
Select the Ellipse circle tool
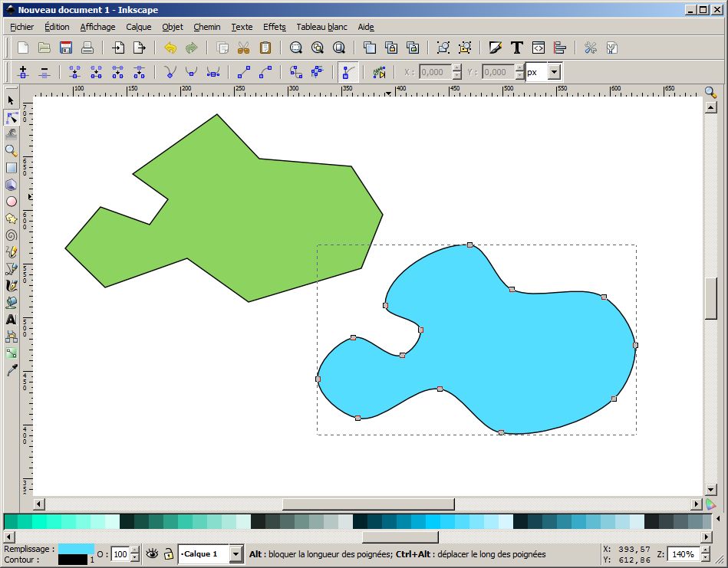pyautogui.click(x=12, y=202)
